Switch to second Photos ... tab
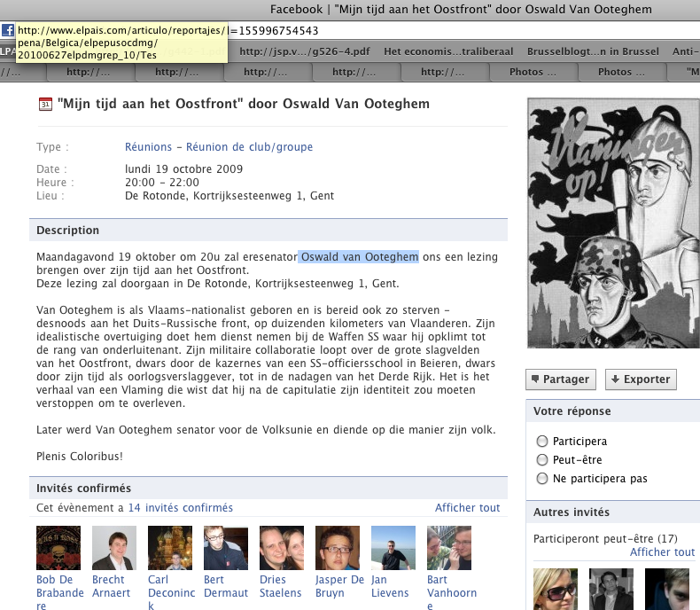Image resolution: width=700 pixels, height=610 pixels. tap(621, 72)
